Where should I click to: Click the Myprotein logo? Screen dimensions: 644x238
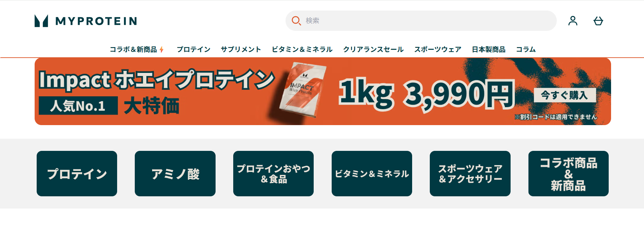[86, 21]
